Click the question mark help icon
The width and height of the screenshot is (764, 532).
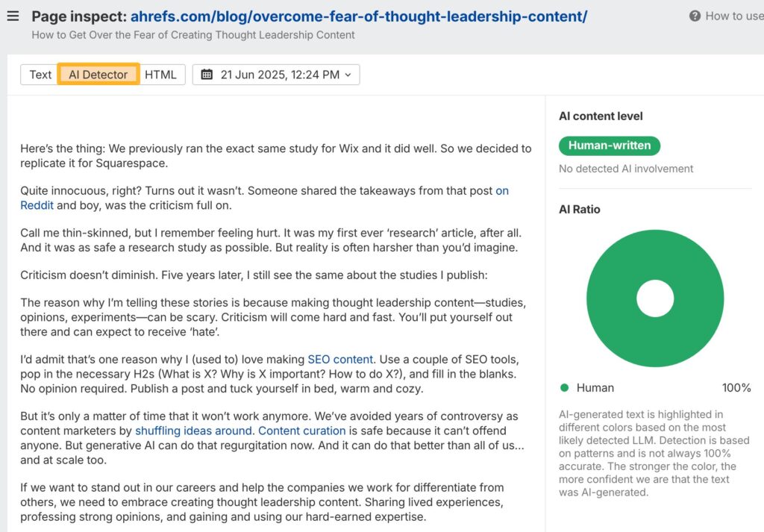click(695, 16)
